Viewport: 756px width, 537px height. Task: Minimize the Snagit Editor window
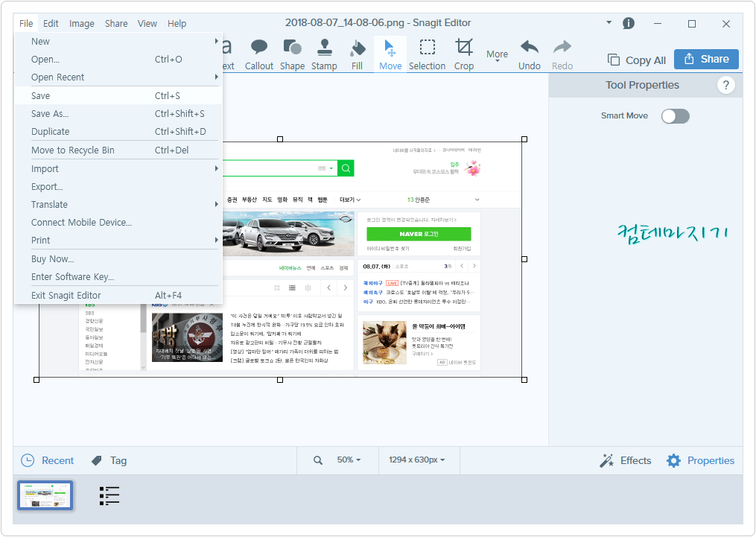click(x=657, y=24)
